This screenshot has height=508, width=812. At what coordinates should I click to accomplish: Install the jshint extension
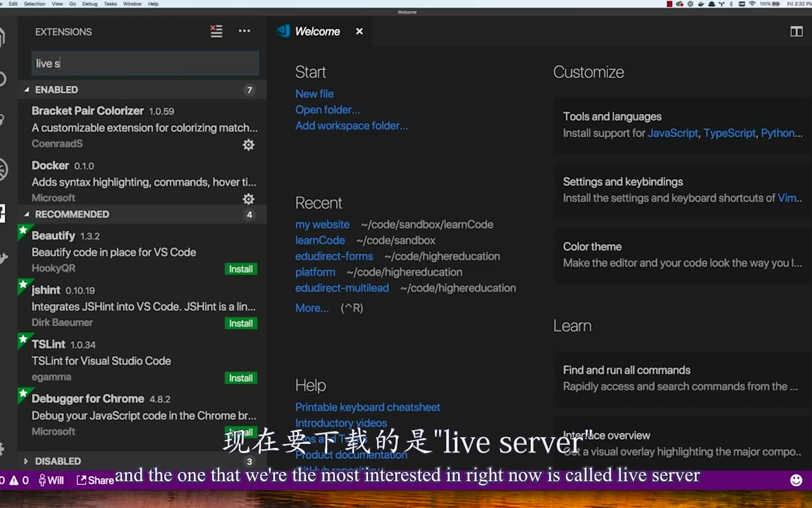(x=241, y=324)
